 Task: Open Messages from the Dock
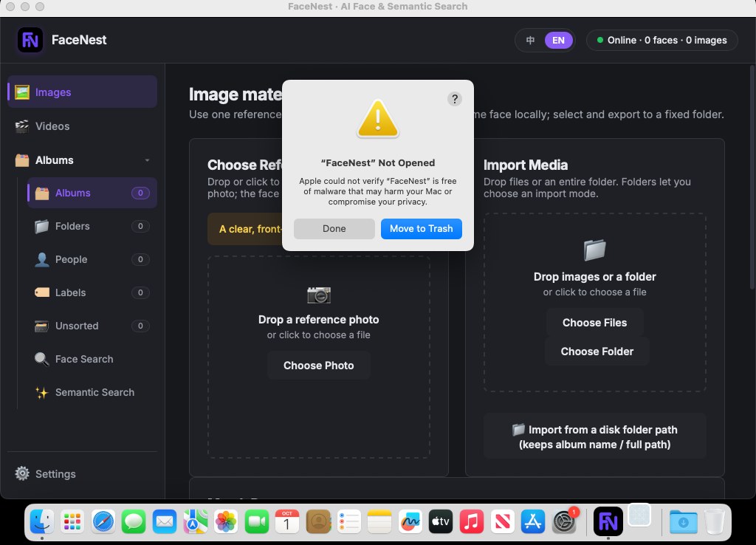134,521
